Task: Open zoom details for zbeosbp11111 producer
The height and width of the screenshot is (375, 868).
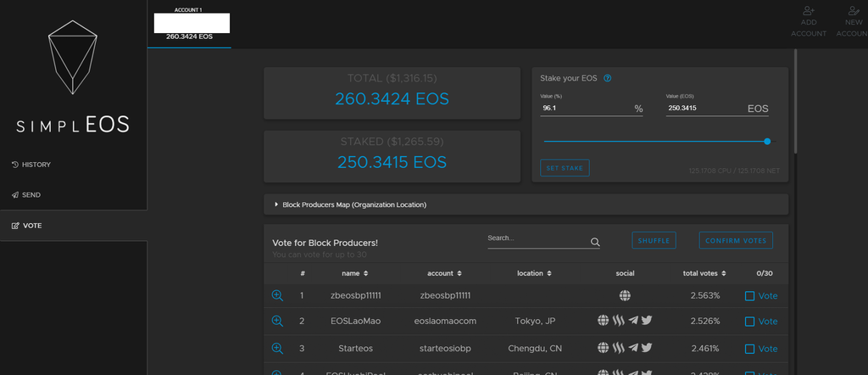Action: (277, 296)
